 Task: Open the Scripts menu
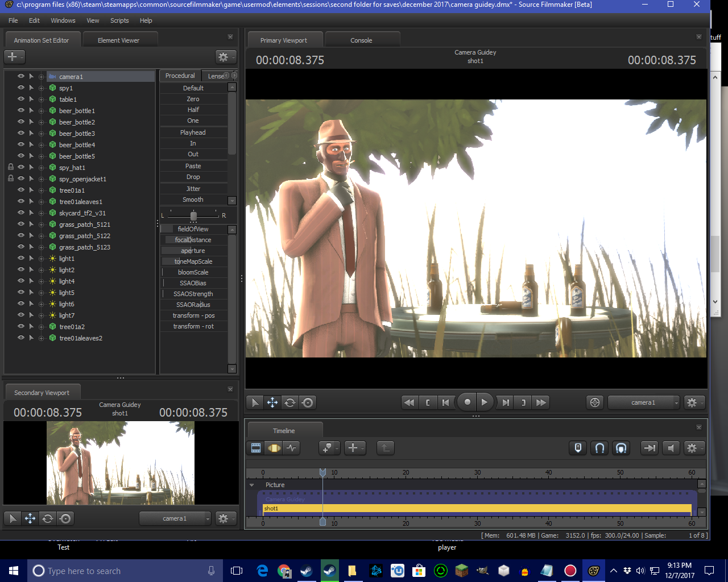click(x=119, y=20)
